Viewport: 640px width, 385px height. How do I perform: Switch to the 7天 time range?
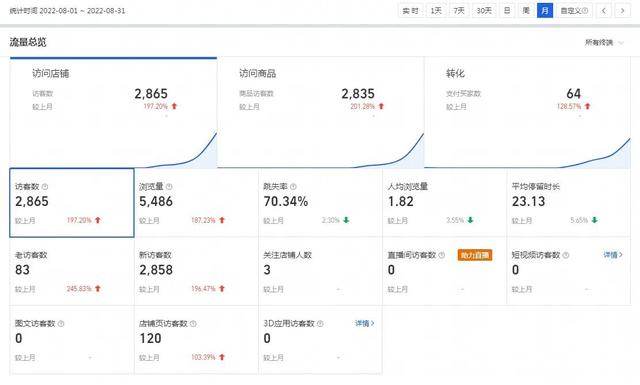pyautogui.click(x=459, y=11)
